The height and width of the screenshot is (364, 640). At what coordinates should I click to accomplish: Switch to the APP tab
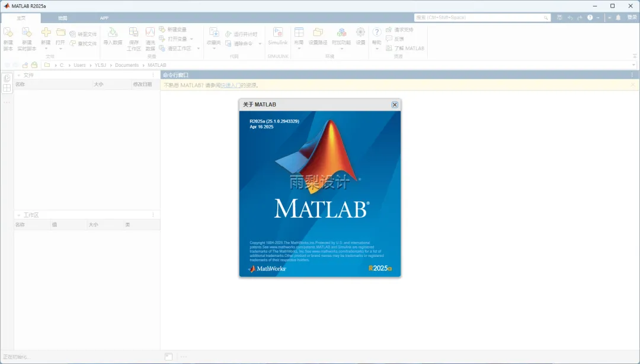tap(104, 18)
